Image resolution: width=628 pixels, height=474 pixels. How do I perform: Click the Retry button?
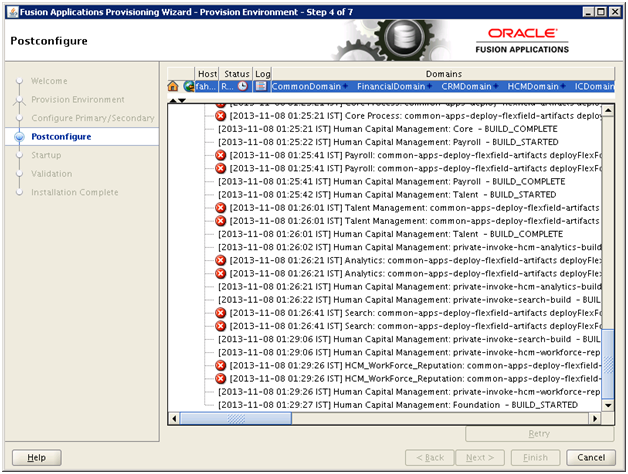click(x=539, y=434)
